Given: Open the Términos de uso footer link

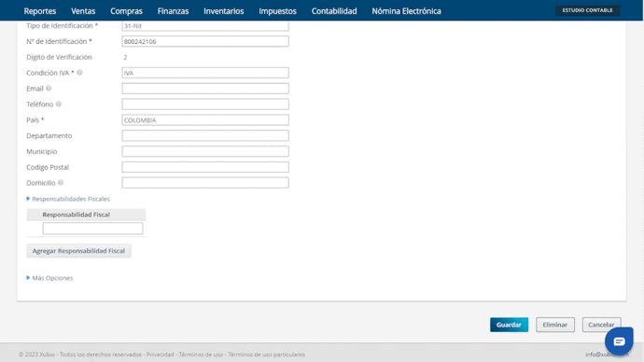Looking at the screenshot, I should click(x=201, y=355).
